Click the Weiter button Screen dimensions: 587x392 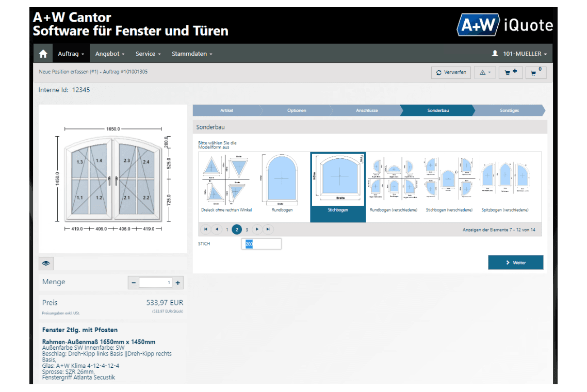[x=515, y=263]
